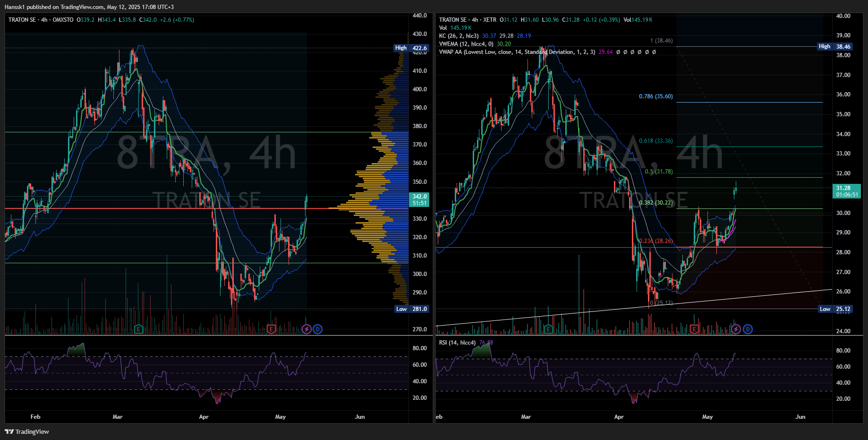Select the RSI (14, hlcc4) indicator legend

[457, 343]
